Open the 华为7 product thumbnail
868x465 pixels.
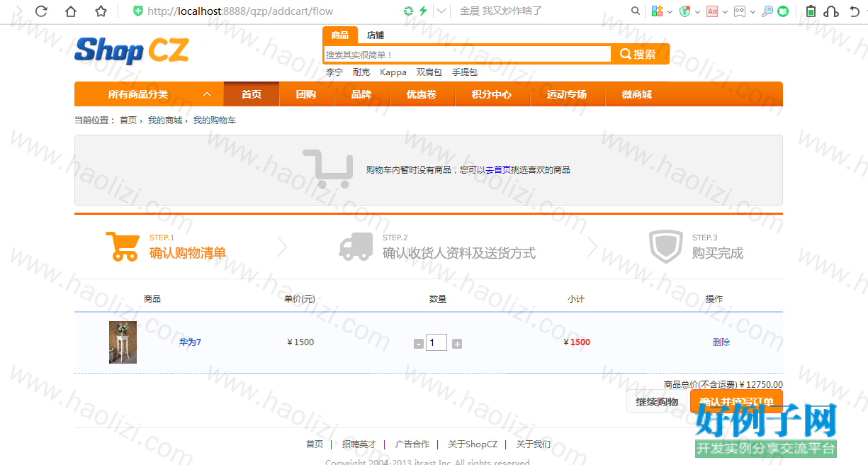click(x=123, y=342)
